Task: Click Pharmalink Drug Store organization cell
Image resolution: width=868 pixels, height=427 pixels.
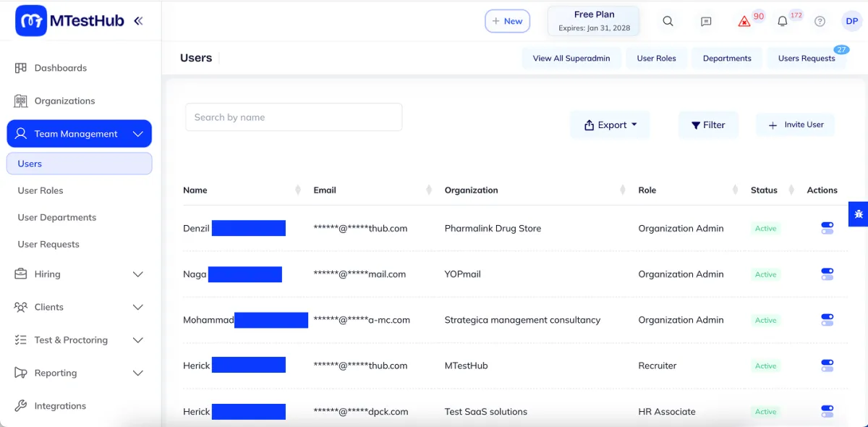Action: (x=493, y=228)
